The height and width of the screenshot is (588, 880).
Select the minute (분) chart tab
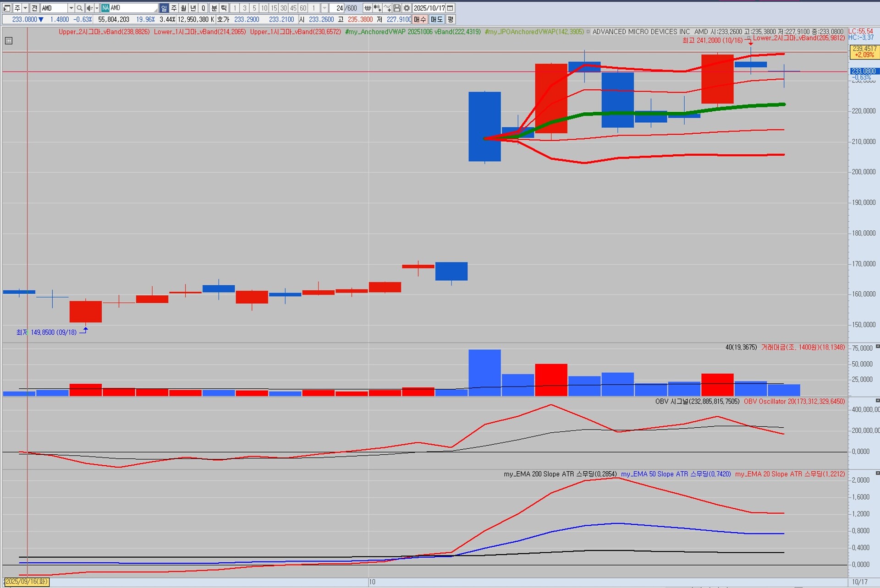(x=214, y=8)
